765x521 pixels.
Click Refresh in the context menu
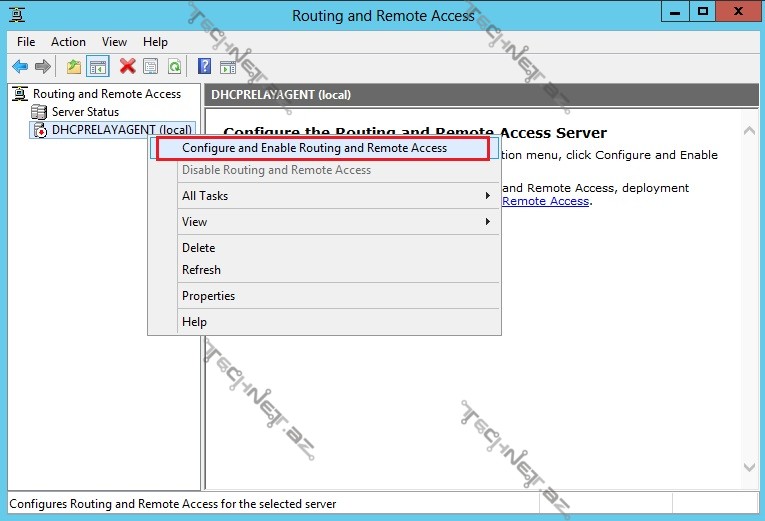point(201,270)
